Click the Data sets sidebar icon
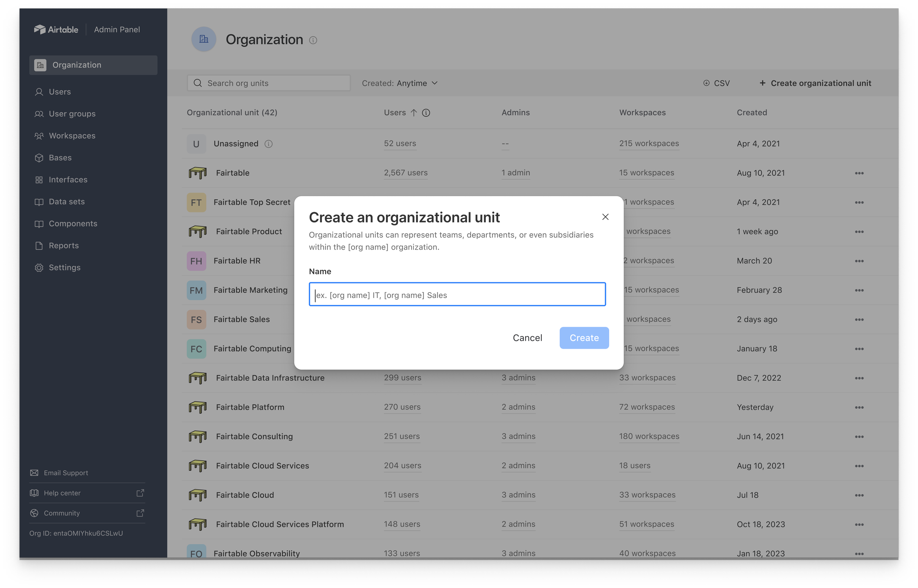Viewport: 918px width, 588px height. (x=39, y=202)
